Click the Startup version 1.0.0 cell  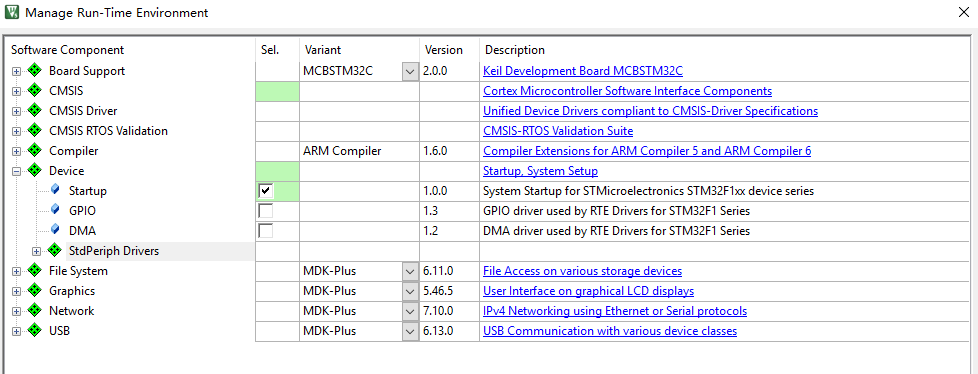click(449, 191)
